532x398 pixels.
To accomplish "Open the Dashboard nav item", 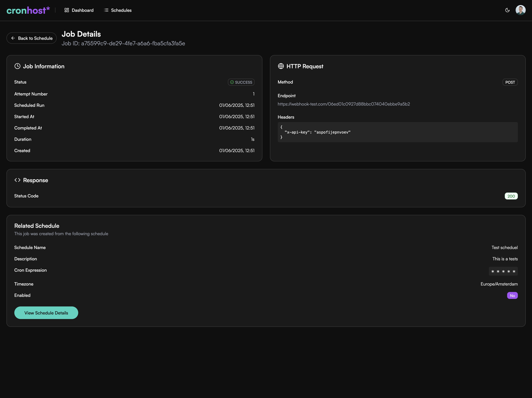I will pyautogui.click(x=82, y=10).
